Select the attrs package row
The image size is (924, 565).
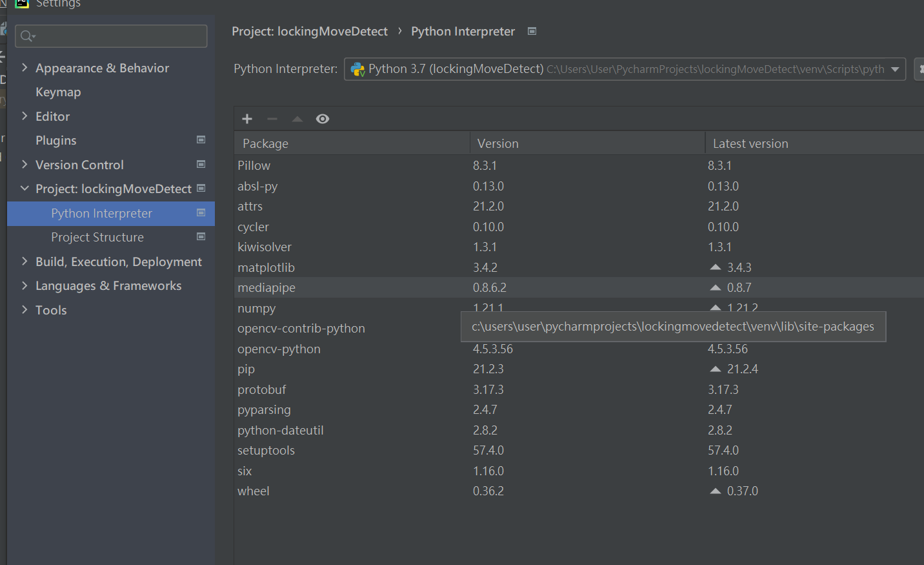pos(579,206)
